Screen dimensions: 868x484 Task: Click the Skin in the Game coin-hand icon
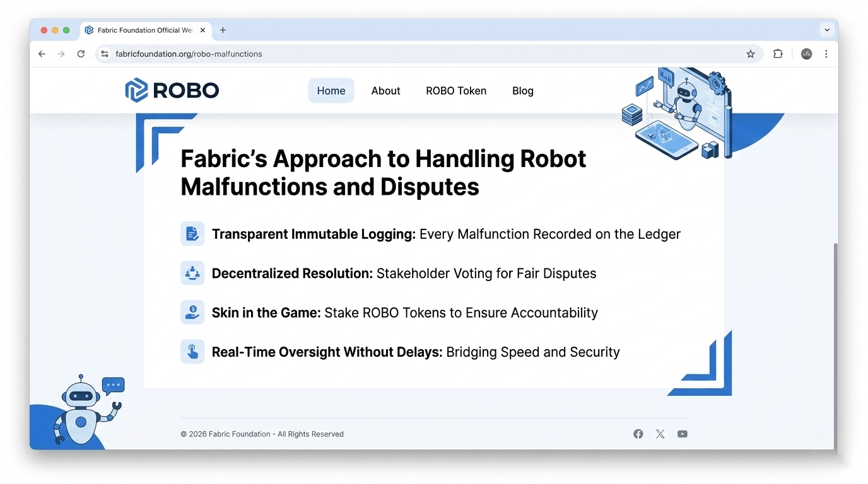(x=192, y=312)
